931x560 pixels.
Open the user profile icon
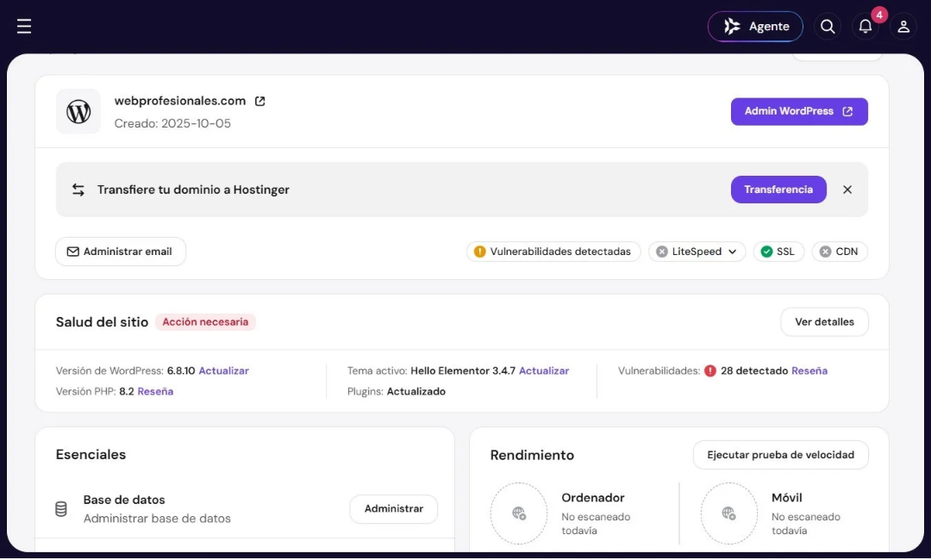903,26
